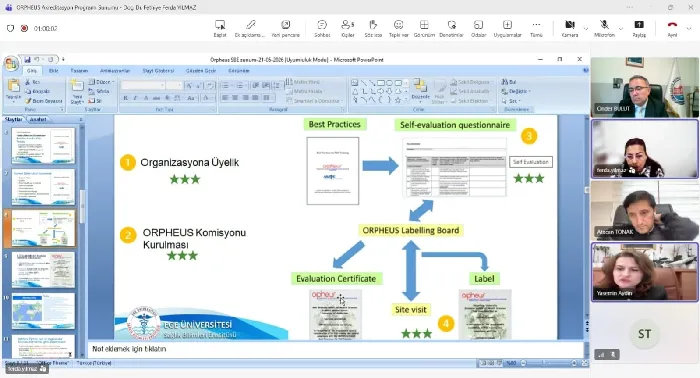Select Yasemin Aydın's video tile
This screenshot has width=700, height=378.
coord(644,272)
